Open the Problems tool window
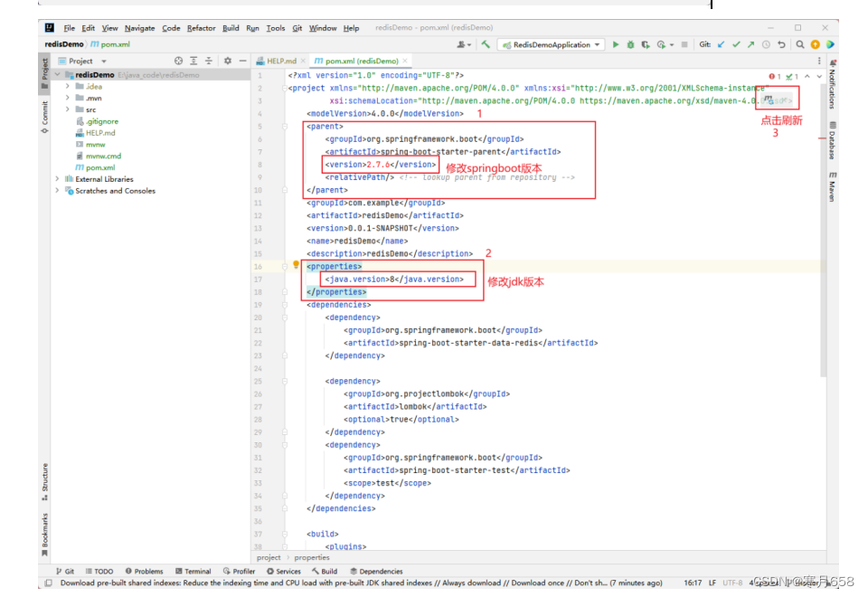The image size is (868, 597). click(x=144, y=571)
